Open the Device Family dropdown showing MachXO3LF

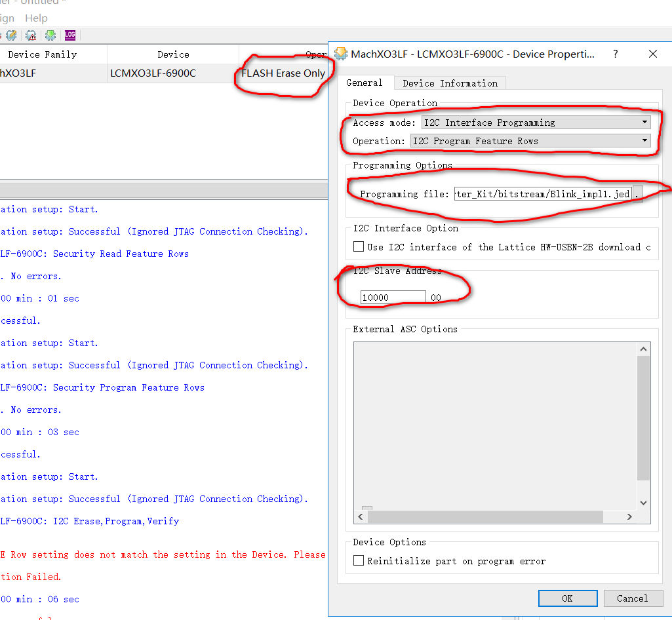pos(52,74)
